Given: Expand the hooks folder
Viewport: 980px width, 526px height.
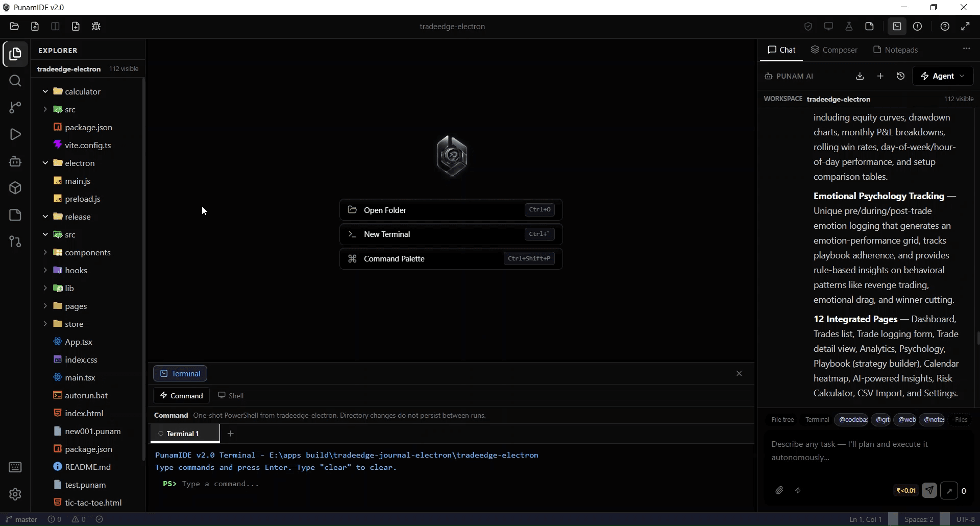Looking at the screenshot, I should [x=45, y=270].
